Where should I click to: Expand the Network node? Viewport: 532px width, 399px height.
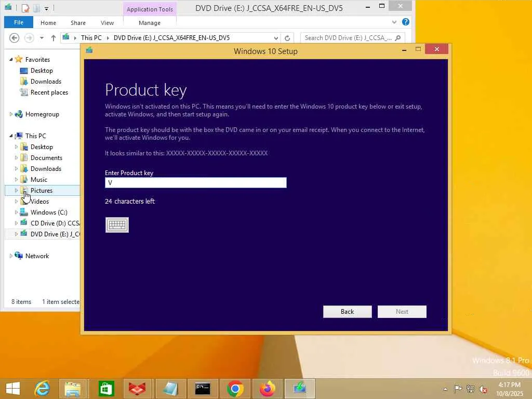point(11,256)
